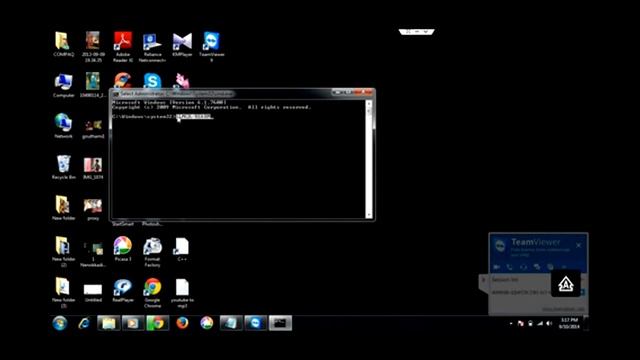
Task: Open the Reliance Netconnect desktop shortcut
Action: (x=152, y=47)
